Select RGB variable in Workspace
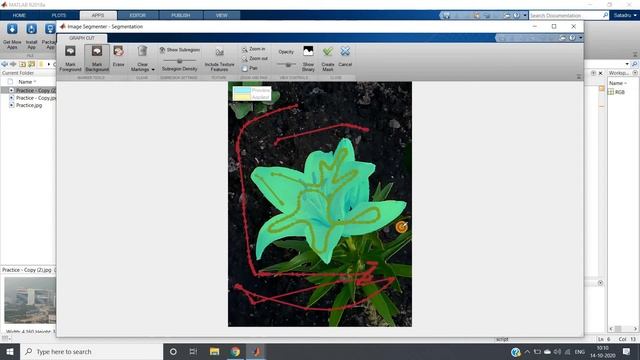The height and width of the screenshot is (360, 640). [x=616, y=92]
